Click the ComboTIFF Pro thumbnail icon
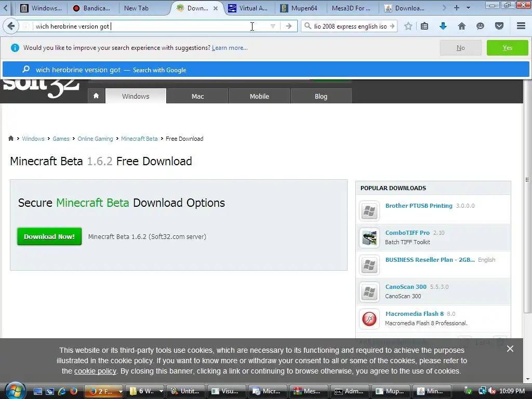 [369, 238]
